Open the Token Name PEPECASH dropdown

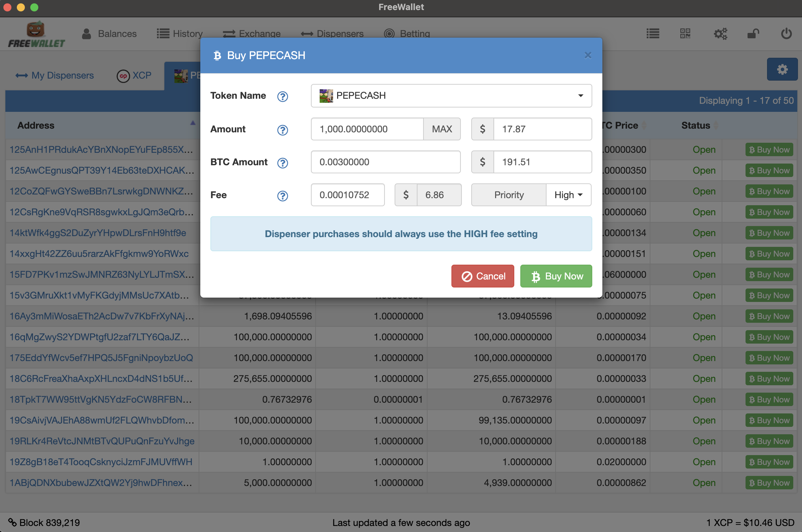click(x=451, y=96)
